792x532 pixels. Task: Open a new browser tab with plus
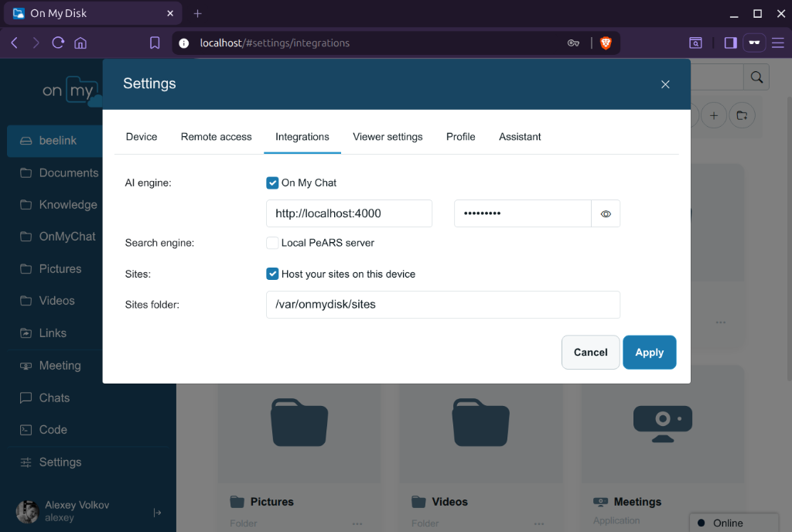coord(197,14)
